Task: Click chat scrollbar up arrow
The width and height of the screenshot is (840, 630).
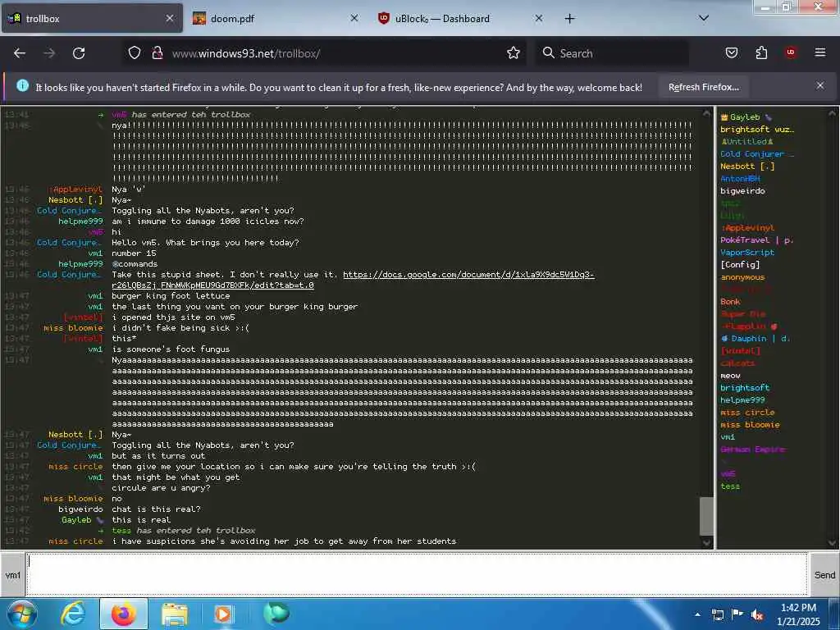Action: point(706,113)
